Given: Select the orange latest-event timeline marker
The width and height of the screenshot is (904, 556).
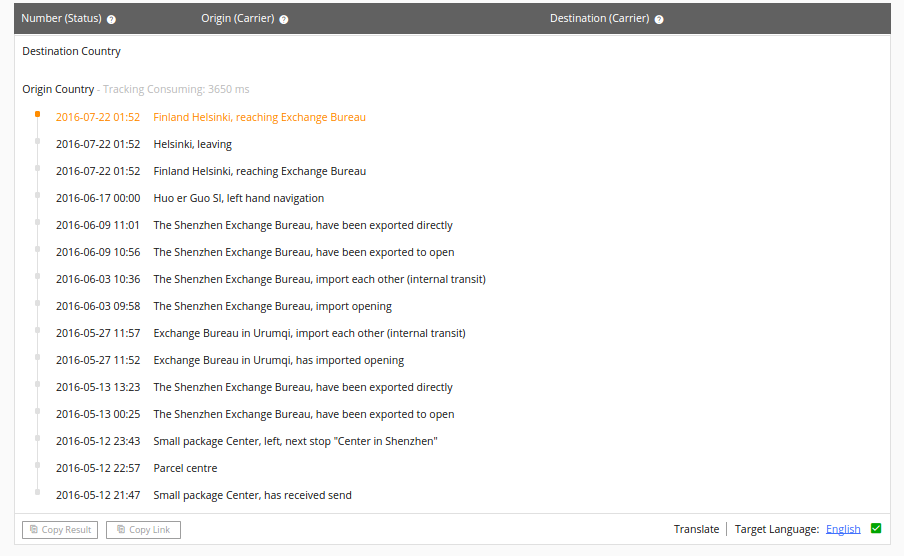Looking at the screenshot, I should click(x=37, y=114).
